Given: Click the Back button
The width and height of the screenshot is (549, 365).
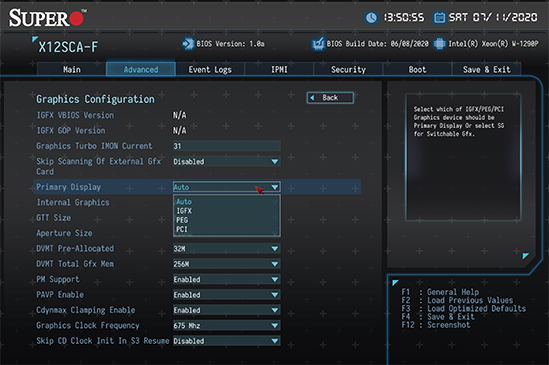Looking at the screenshot, I should (x=330, y=98).
